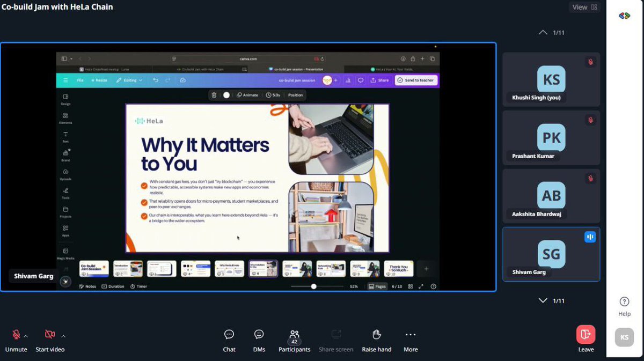Click Resize in Canva top bar
Image resolution: width=644 pixels, height=361 pixels.
click(99, 80)
